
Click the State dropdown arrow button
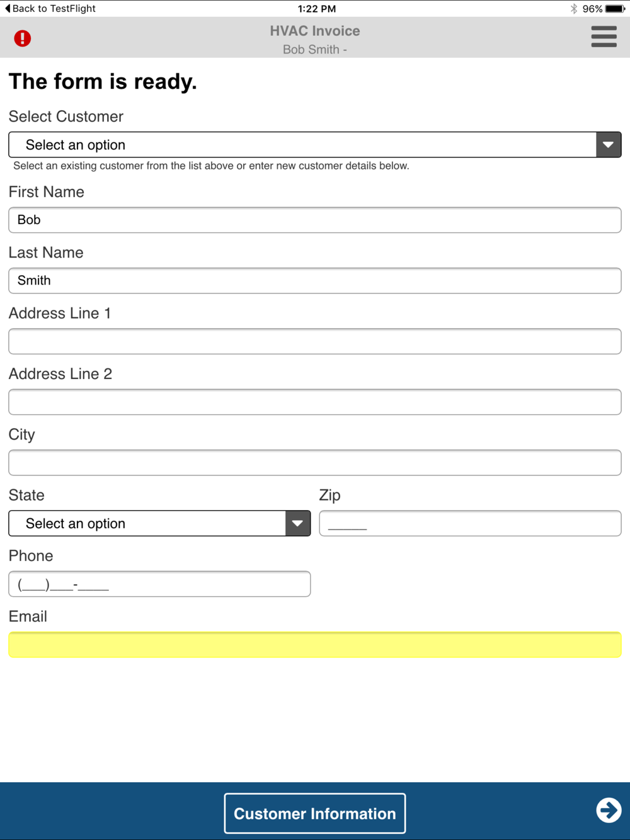[297, 523]
